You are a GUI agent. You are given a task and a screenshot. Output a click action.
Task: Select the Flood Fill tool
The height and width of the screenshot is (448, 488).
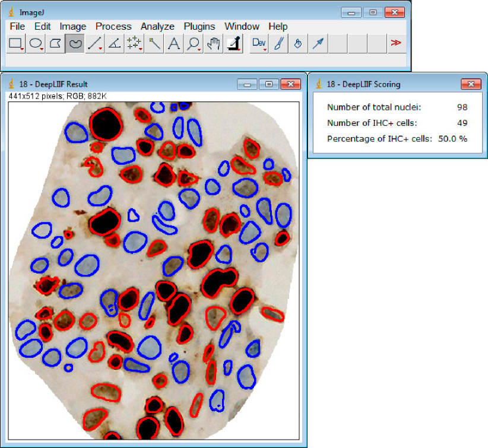point(298,43)
